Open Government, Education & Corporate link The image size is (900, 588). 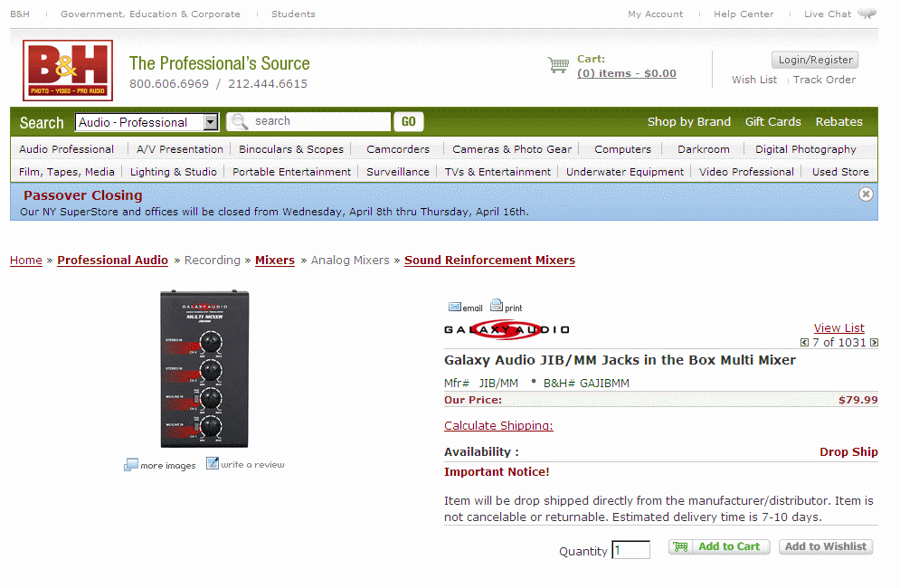tap(150, 14)
